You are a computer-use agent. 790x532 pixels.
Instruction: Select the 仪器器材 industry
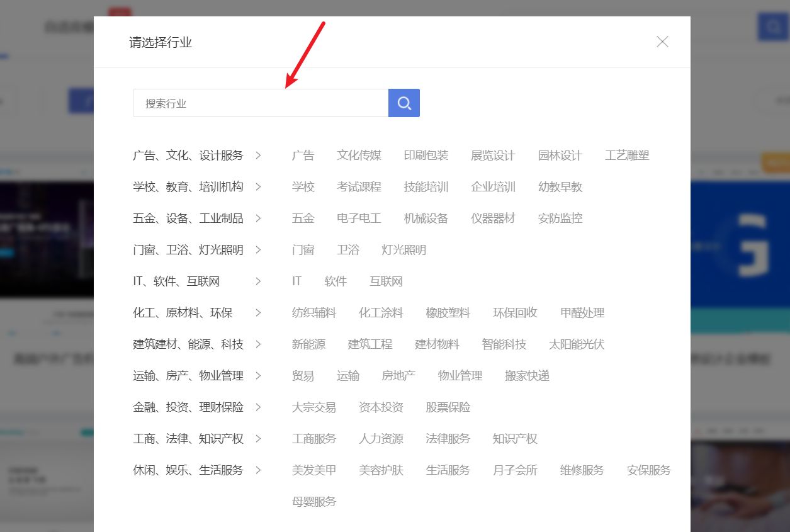point(493,218)
